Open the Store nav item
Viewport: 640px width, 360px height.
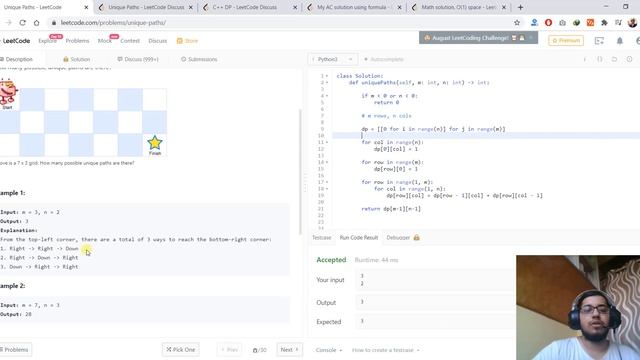(187, 41)
